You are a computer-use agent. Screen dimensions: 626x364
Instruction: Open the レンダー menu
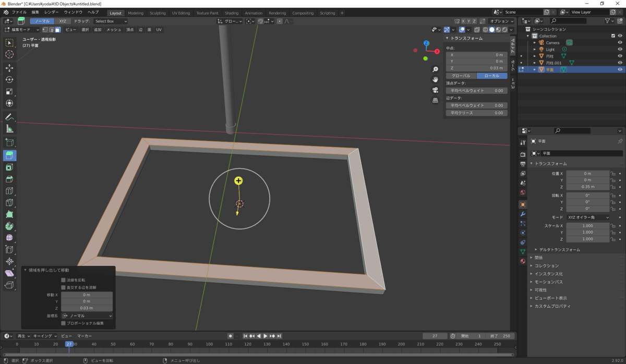(x=52, y=12)
